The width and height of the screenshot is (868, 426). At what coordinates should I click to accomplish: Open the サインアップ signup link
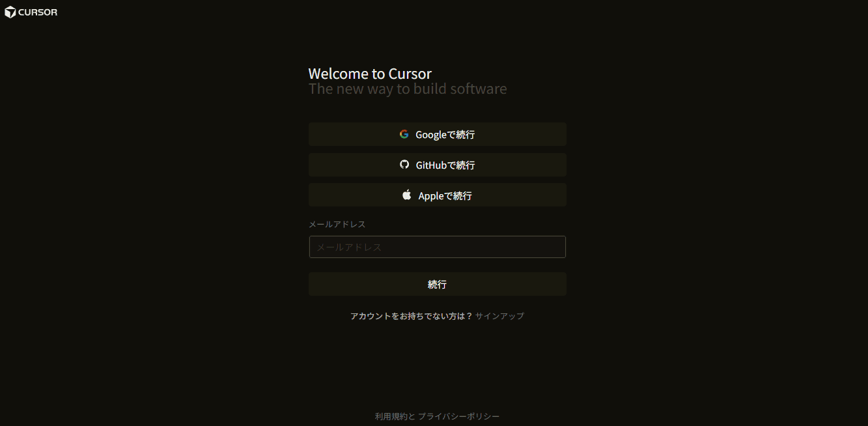tap(499, 315)
